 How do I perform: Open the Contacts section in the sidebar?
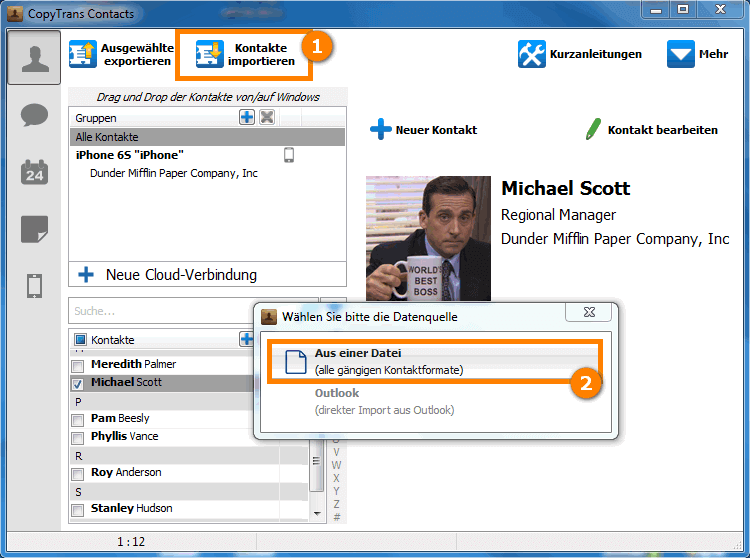click(34, 58)
